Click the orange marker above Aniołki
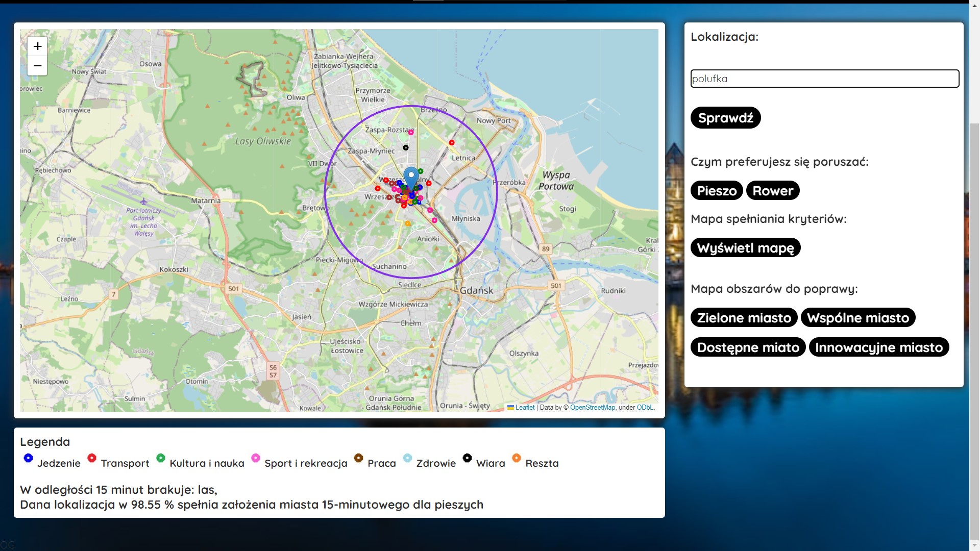Screen dimensions: 980x551 click(407, 223)
